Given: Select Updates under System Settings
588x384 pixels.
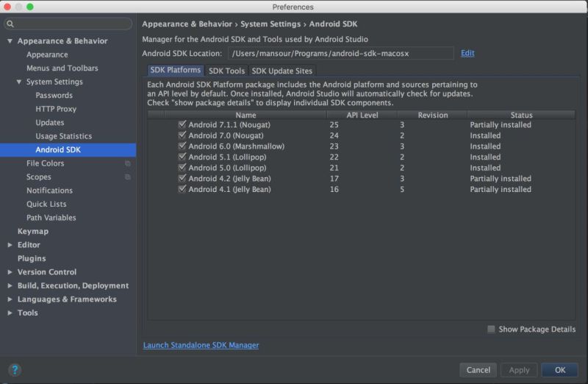Looking at the screenshot, I should tap(50, 122).
